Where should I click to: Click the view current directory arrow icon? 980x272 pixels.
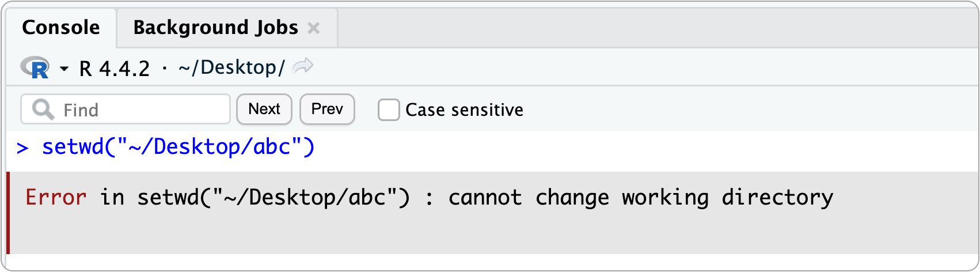[303, 67]
